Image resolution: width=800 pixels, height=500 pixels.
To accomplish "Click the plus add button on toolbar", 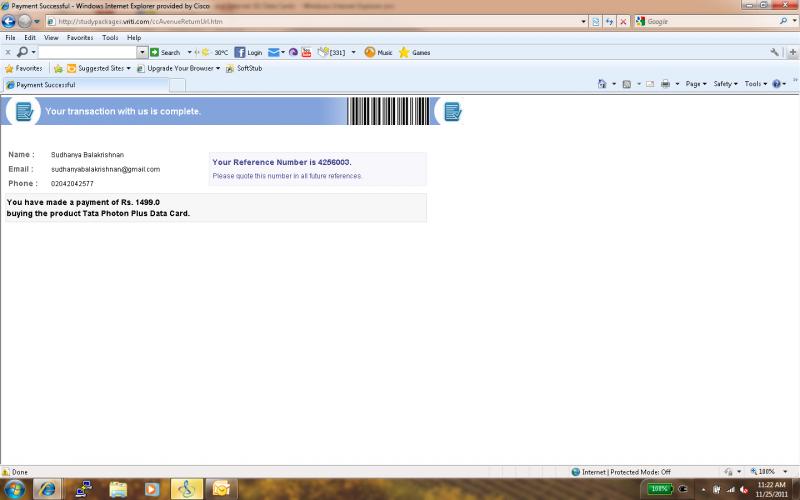I will [x=793, y=52].
